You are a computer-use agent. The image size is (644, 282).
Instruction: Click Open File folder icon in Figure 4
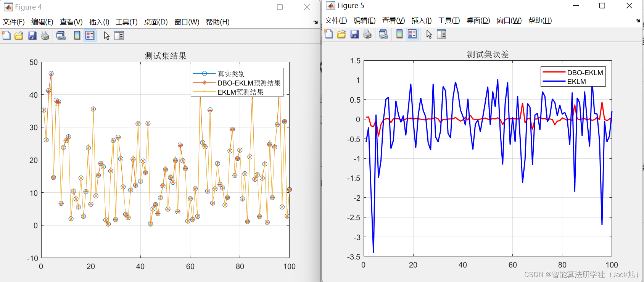19,35
